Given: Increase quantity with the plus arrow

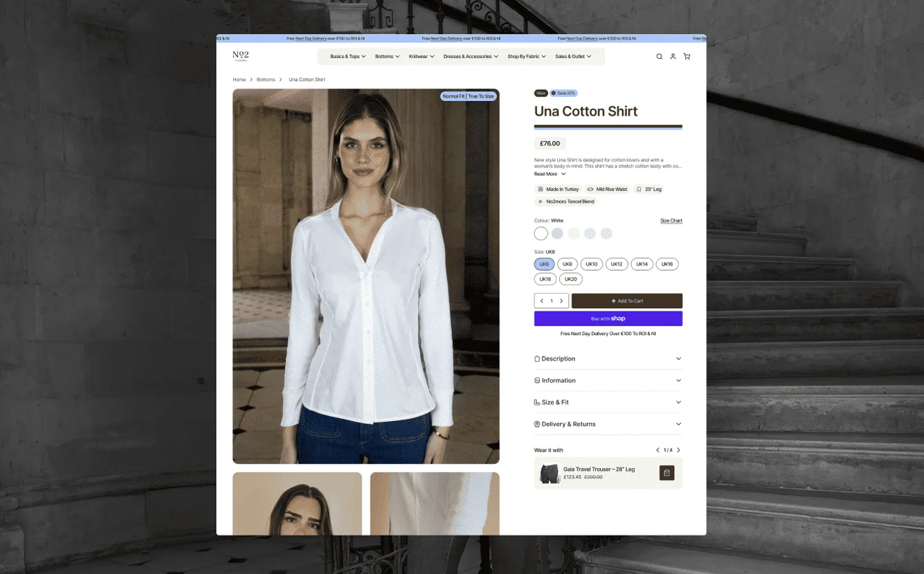Looking at the screenshot, I should tap(561, 301).
